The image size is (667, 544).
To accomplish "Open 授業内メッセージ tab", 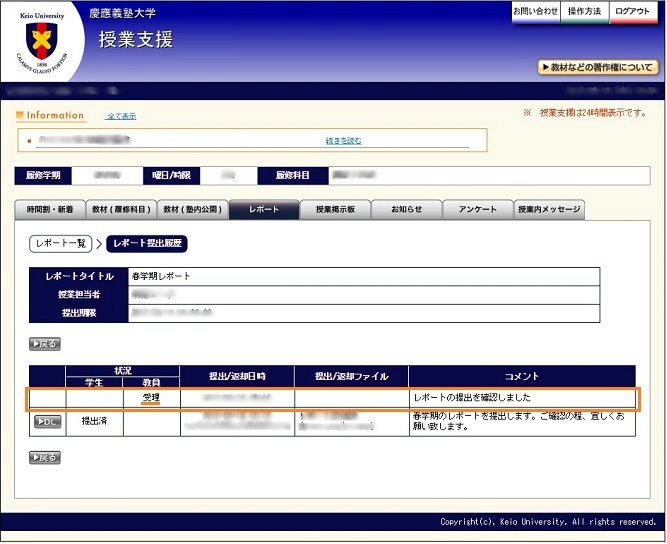I will click(549, 210).
